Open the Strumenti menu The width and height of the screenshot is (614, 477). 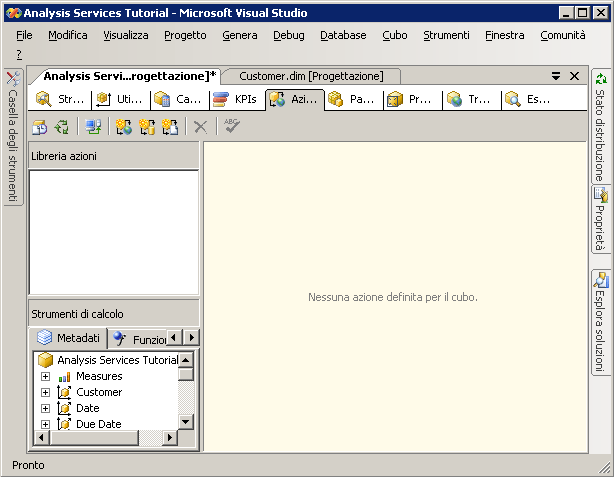click(446, 35)
